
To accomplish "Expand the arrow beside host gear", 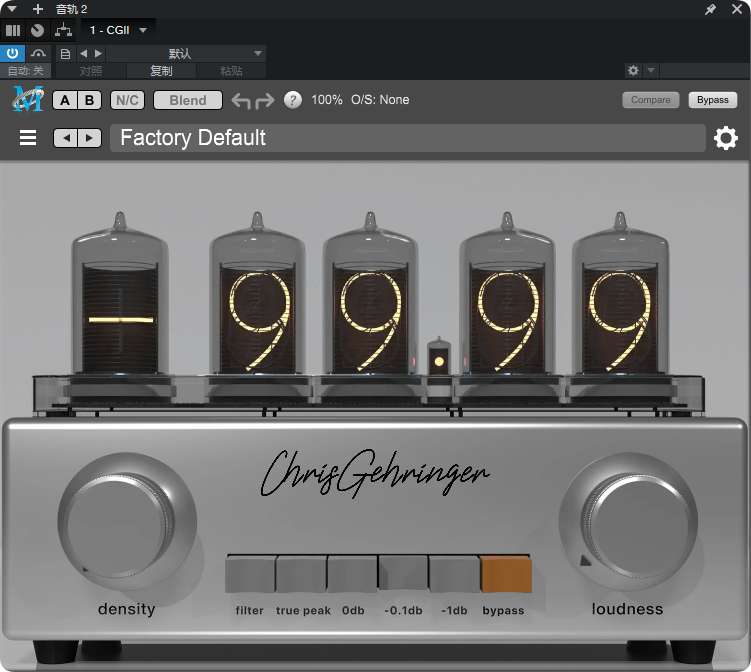I will click(x=651, y=70).
